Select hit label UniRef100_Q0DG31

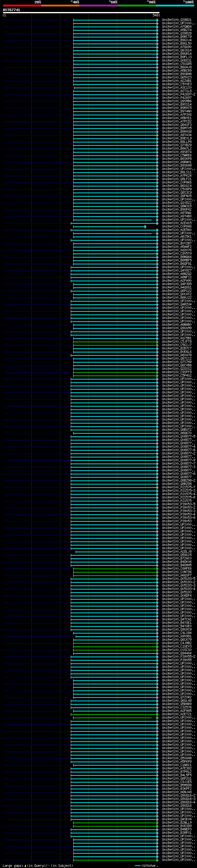pos(177,61)
